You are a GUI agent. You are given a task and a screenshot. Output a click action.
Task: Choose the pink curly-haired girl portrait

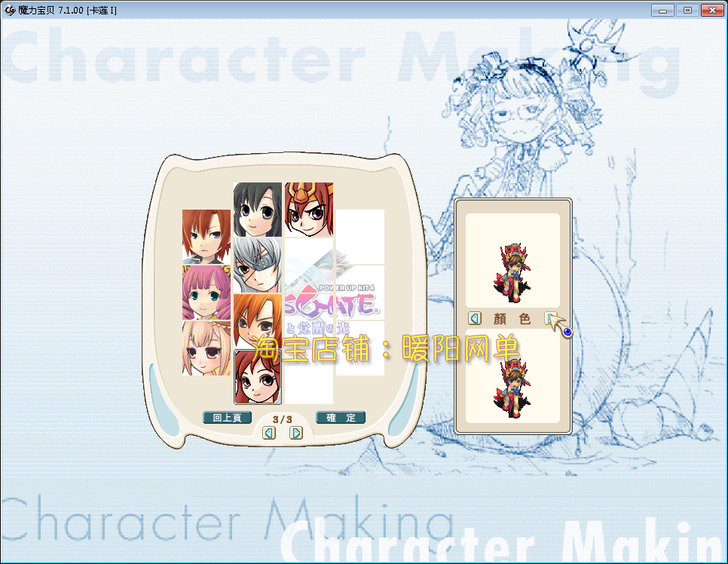(x=206, y=293)
